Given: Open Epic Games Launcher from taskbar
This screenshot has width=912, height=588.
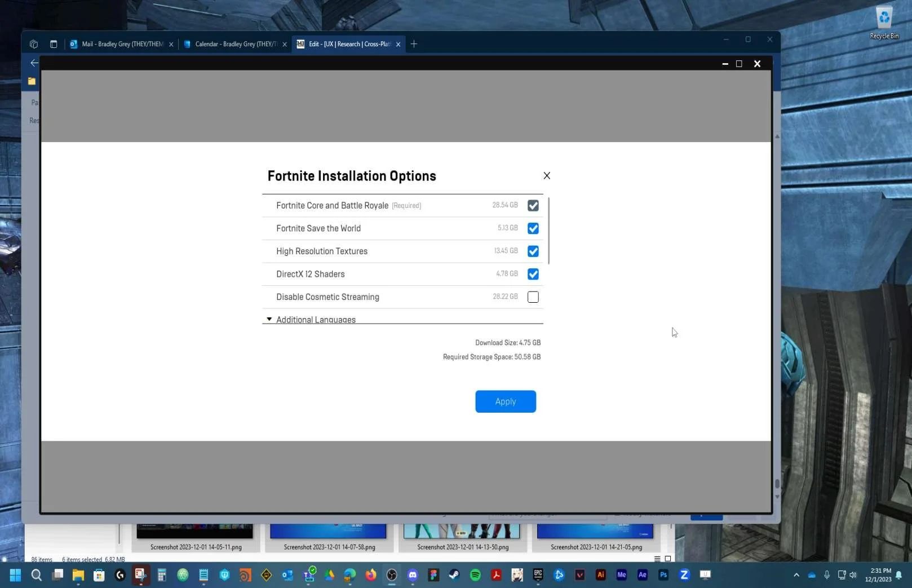Looking at the screenshot, I should tap(538, 575).
